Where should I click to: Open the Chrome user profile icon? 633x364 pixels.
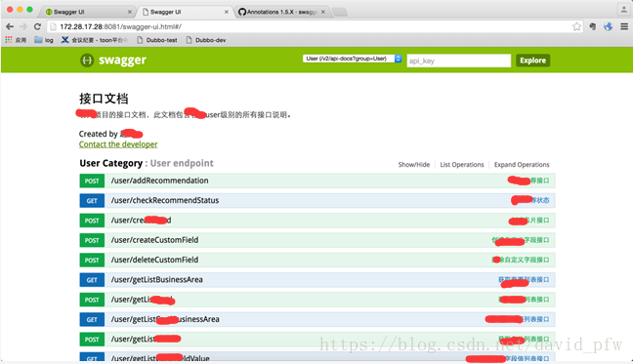(x=623, y=10)
